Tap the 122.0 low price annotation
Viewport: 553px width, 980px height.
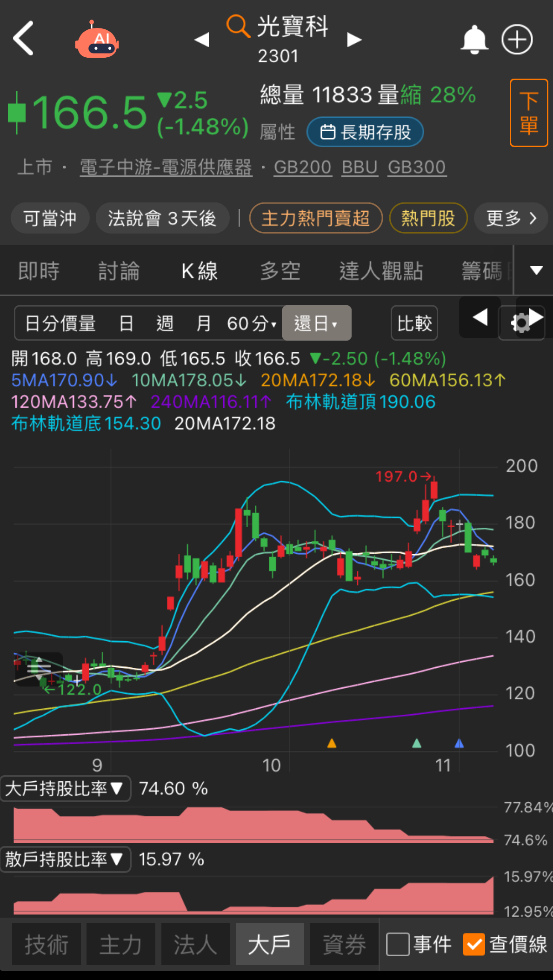[x=73, y=689]
